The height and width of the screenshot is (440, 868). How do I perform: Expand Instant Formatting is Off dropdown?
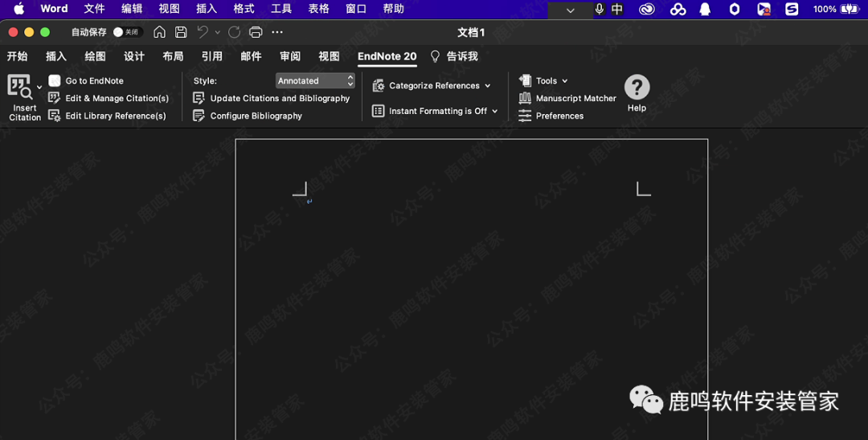(436, 112)
